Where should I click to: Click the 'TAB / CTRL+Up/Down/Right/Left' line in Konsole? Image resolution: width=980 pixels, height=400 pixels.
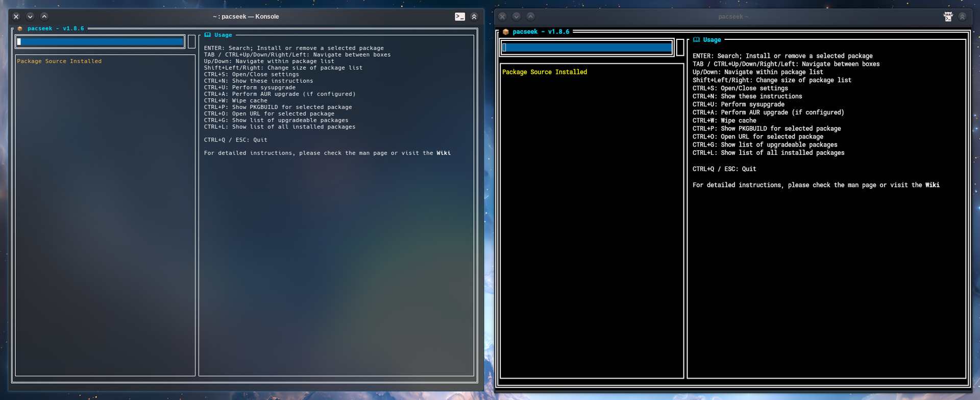tap(298, 55)
